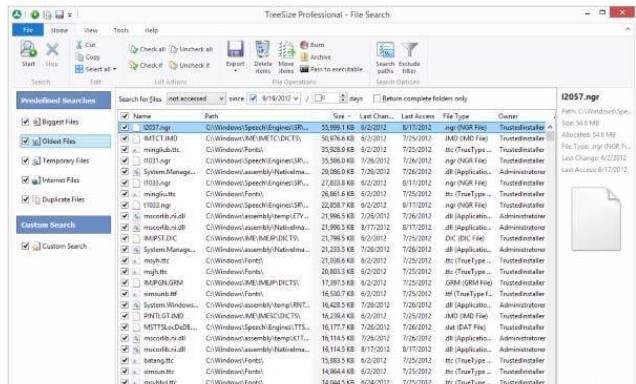Click the Custom Search section header
The image size is (636, 384).
tap(64, 225)
